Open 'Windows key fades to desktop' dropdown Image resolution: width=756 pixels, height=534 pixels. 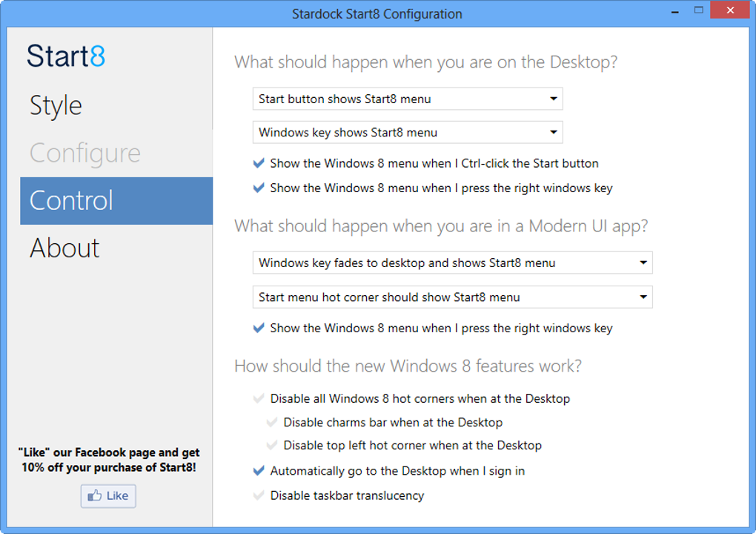tap(452, 263)
